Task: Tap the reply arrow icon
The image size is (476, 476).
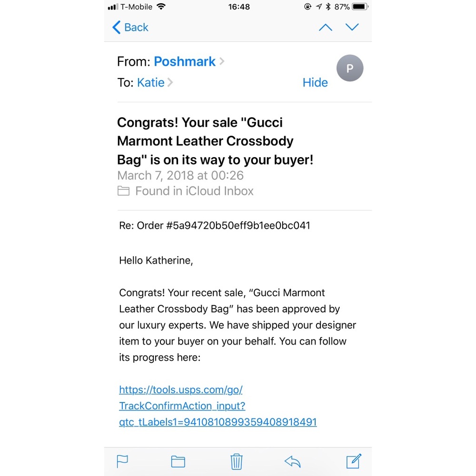Action: click(x=292, y=461)
